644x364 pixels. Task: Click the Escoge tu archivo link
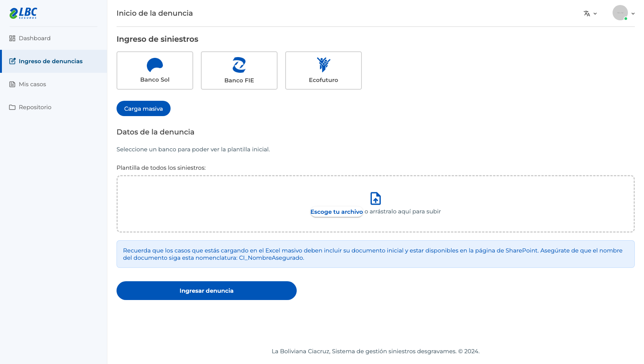[x=337, y=212]
